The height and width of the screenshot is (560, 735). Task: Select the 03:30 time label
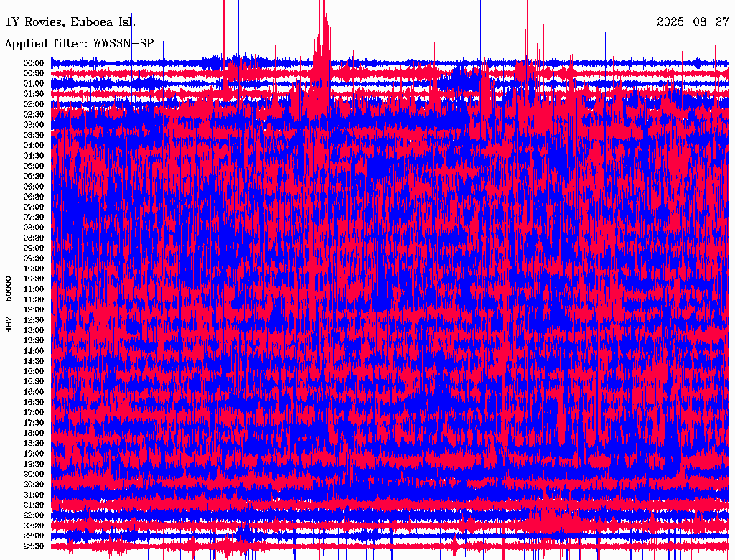click(34, 135)
